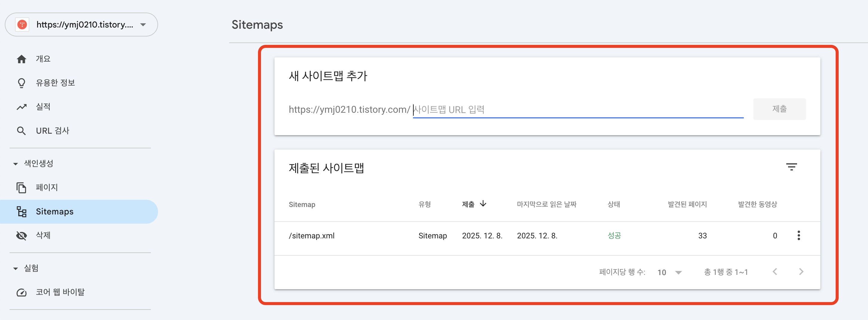Image resolution: width=868 pixels, height=320 pixels.
Task: Select the URL 검사 magnifier icon
Action: click(22, 130)
